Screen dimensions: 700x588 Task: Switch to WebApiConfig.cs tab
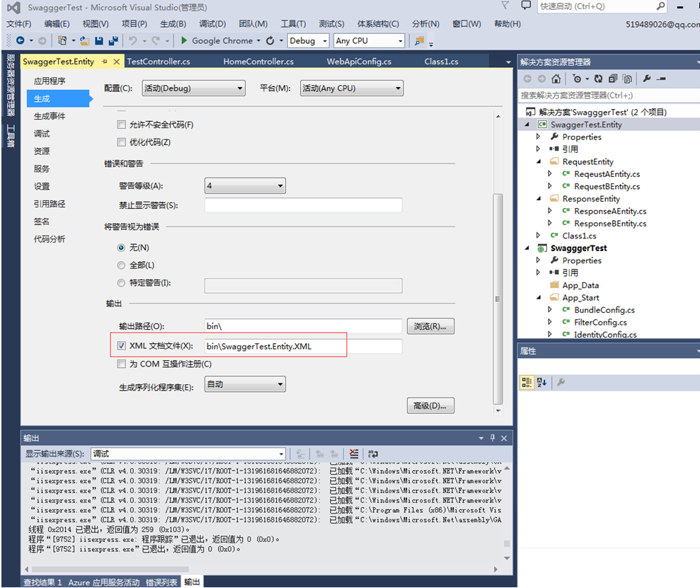coord(359,62)
